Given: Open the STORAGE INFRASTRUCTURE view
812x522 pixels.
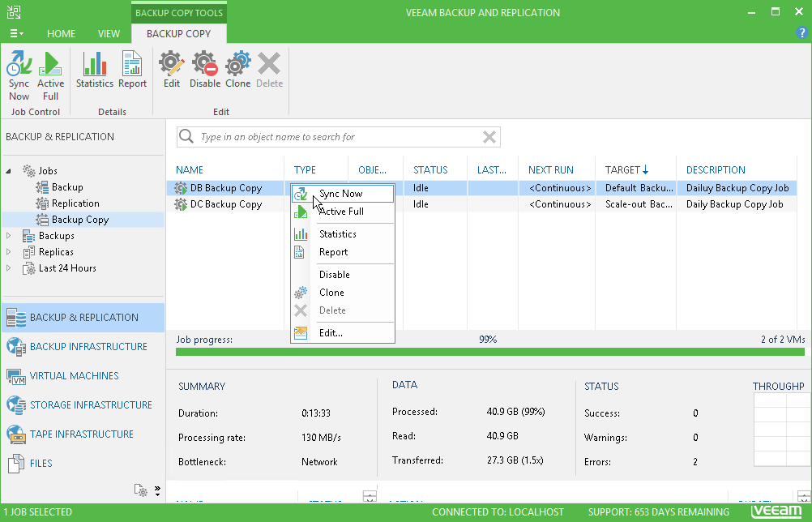Looking at the screenshot, I should pyautogui.click(x=83, y=405).
